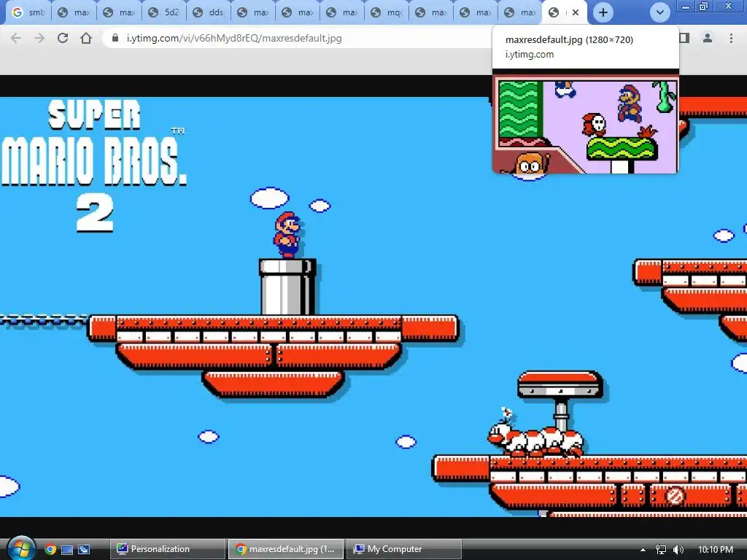Open a new browser tab
Screen dimensions: 747x560
coord(603,12)
